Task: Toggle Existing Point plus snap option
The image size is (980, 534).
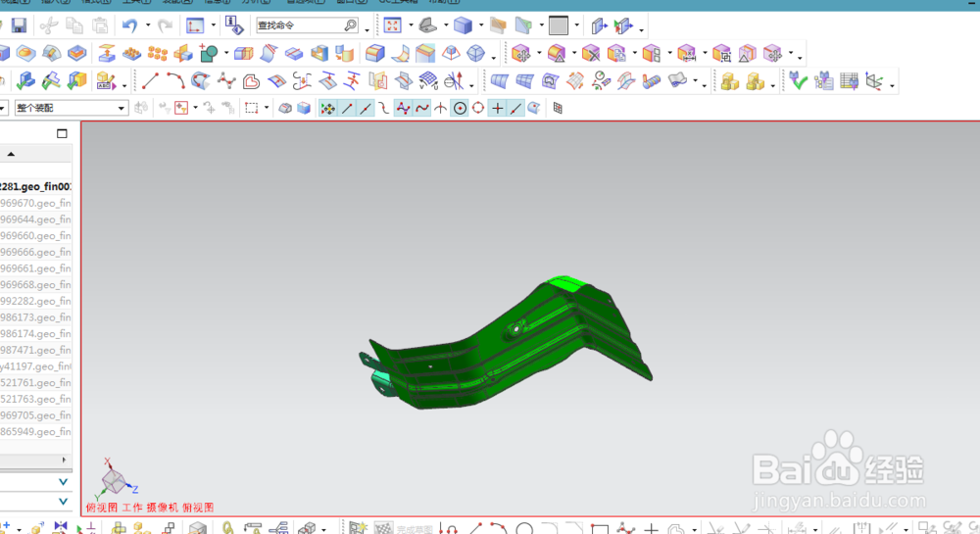Action: point(498,108)
